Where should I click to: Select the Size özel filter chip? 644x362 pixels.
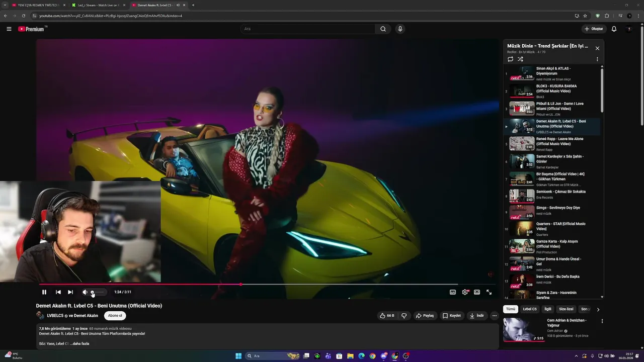[x=566, y=309]
